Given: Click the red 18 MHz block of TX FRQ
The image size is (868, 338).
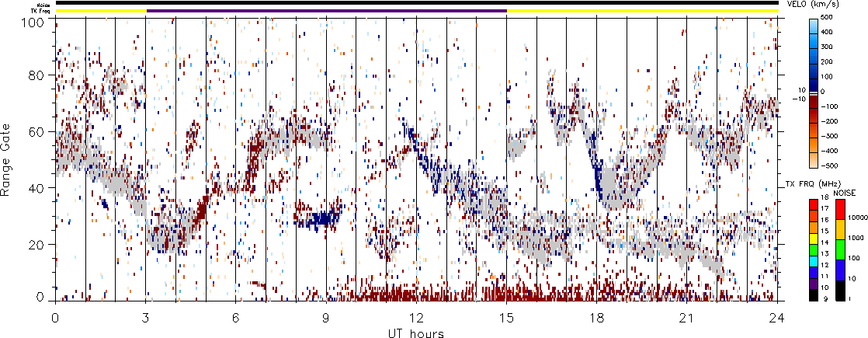Looking at the screenshot, I should point(813,204).
